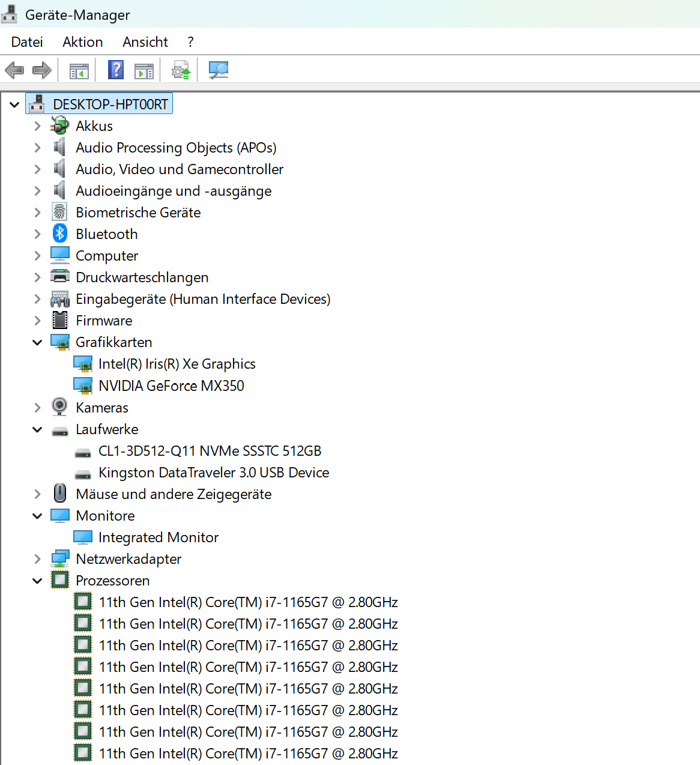Expand the Druckwarteschlangen category
The image size is (700, 765).
coord(37,277)
